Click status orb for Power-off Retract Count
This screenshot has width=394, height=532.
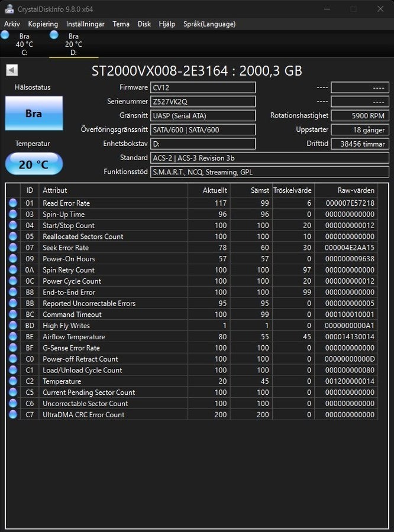[13, 359]
